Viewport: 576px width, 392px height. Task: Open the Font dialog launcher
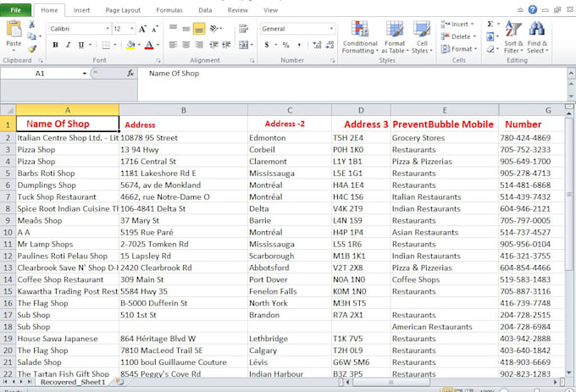coord(158,61)
